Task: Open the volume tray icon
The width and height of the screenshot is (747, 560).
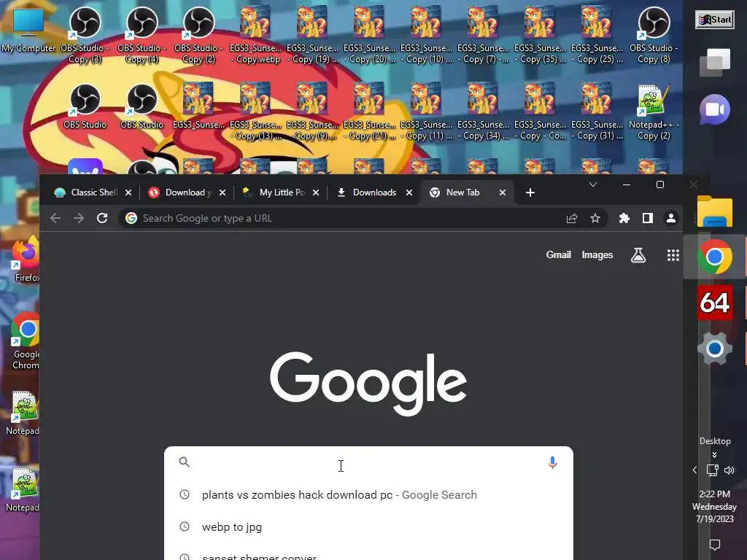Action: (729, 470)
